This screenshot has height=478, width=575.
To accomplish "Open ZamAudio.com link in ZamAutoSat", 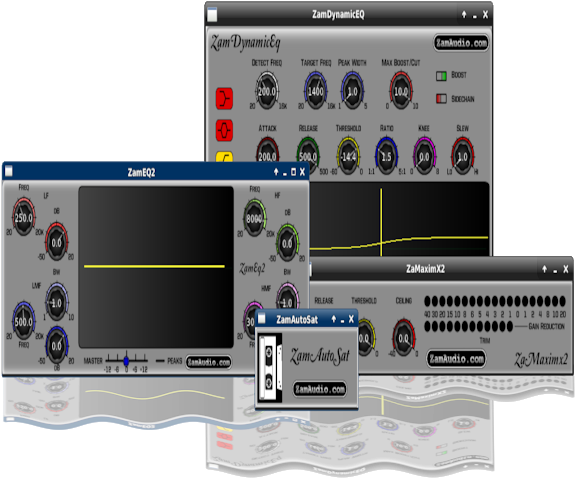I will (x=320, y=389).
